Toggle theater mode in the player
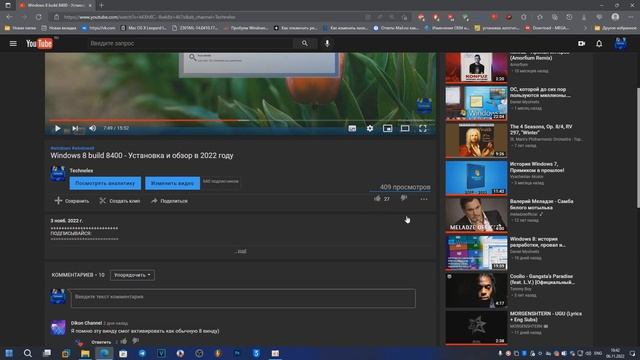This screenshot has width=640, height=360. tap(405, 129)
